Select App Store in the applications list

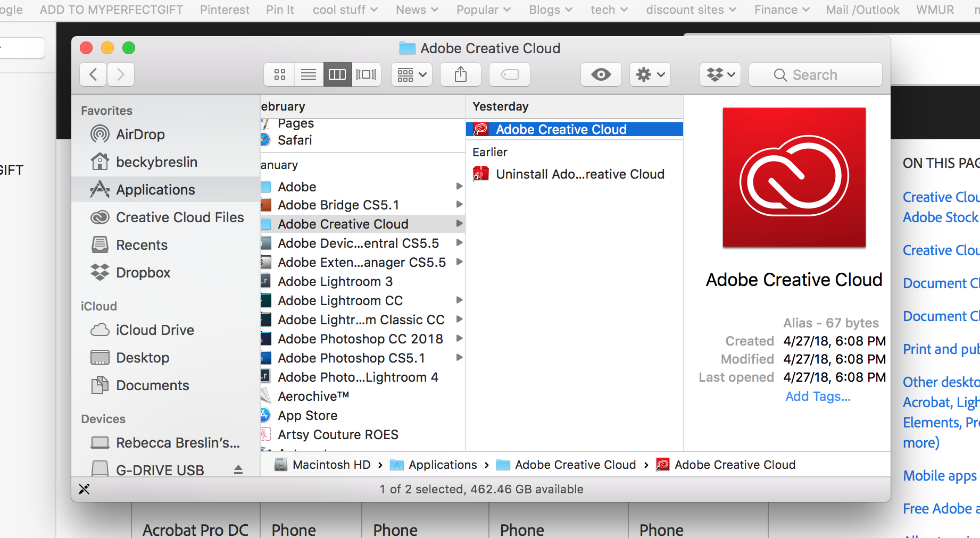pyautogui.click(x=363, y=415)
